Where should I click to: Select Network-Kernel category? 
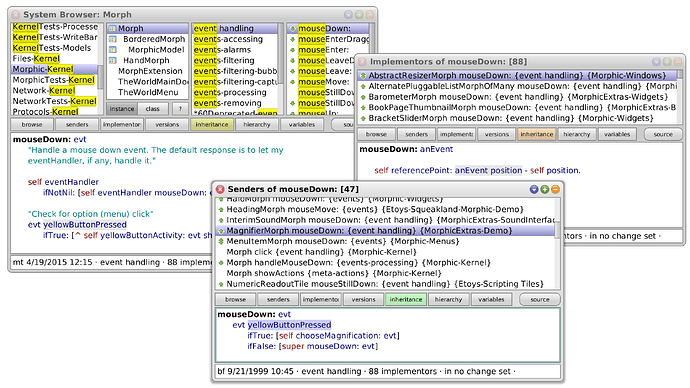54,91
